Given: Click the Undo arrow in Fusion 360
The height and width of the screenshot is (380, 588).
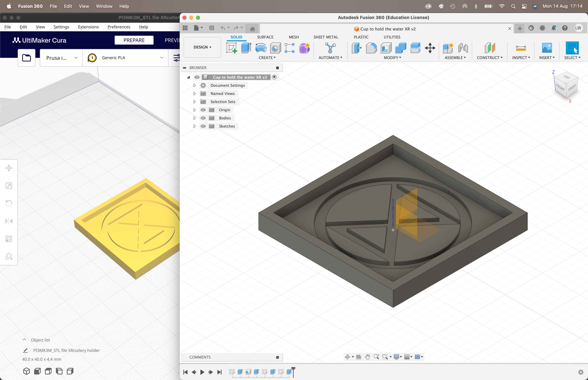Looking at the screenshot, I should point(223,28).
